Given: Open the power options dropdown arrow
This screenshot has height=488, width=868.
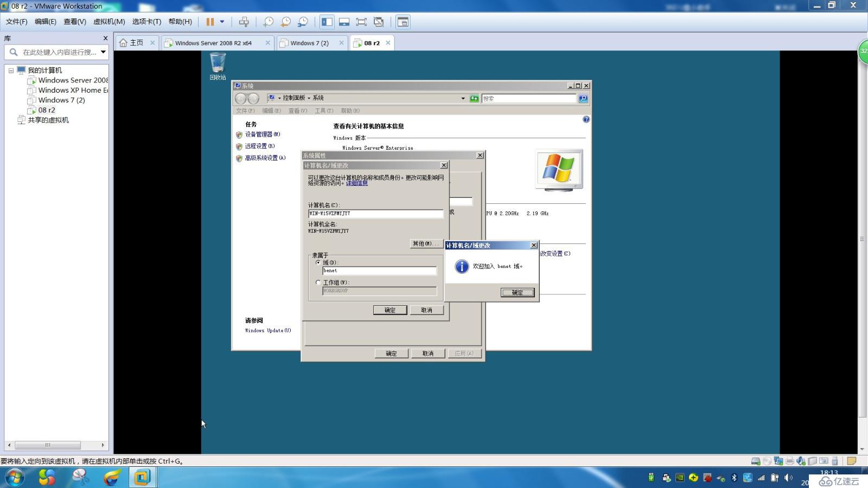Looking at the screenshot, I should click(x=222, y=22).
